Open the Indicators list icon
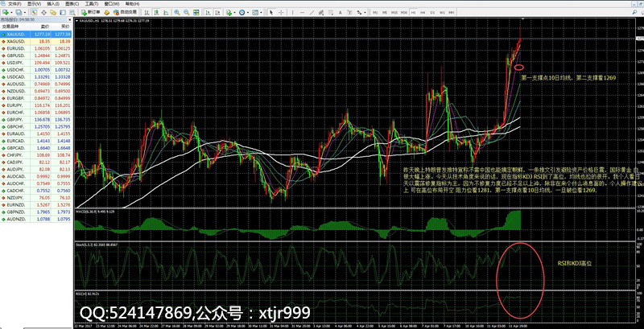Screen dimensions: 644x329 click(x=229, y=12)
